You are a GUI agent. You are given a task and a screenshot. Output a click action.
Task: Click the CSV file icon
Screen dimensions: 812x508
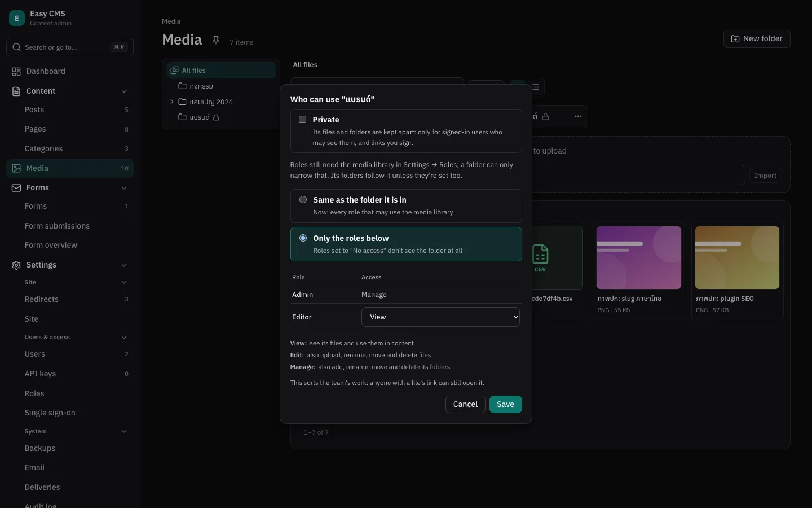coord(540,258)
